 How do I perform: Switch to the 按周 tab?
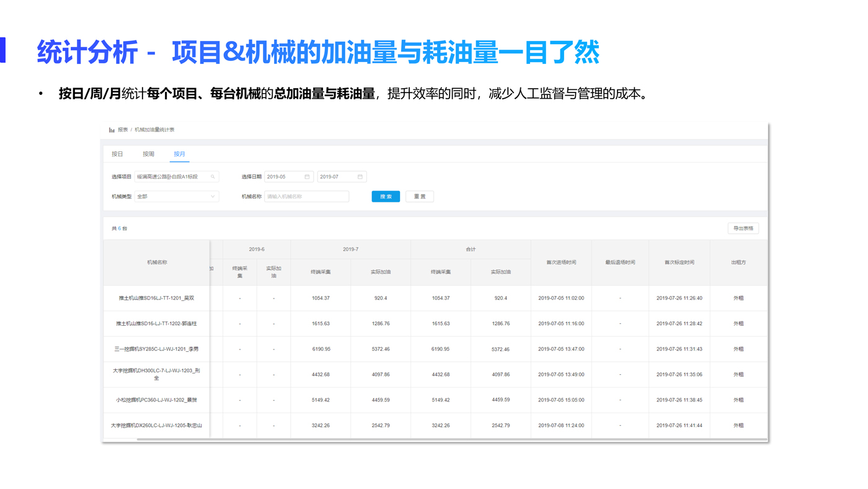click(148, 154)
